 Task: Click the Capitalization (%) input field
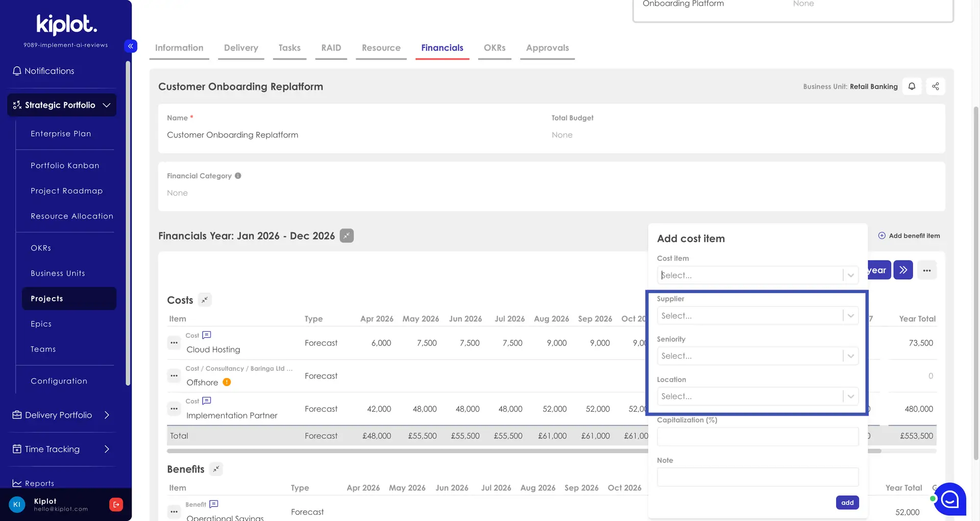(757, 437)
